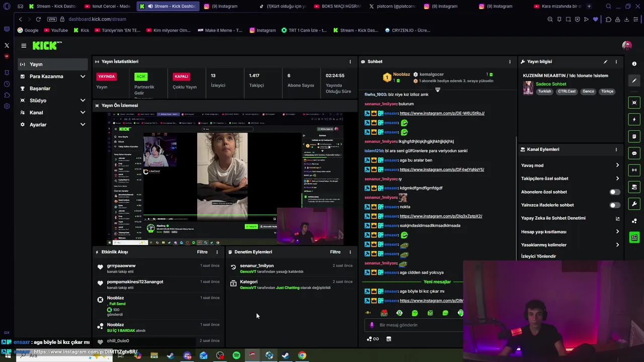Switch to the BOKS MAÇI browser tab

point(338,6)
